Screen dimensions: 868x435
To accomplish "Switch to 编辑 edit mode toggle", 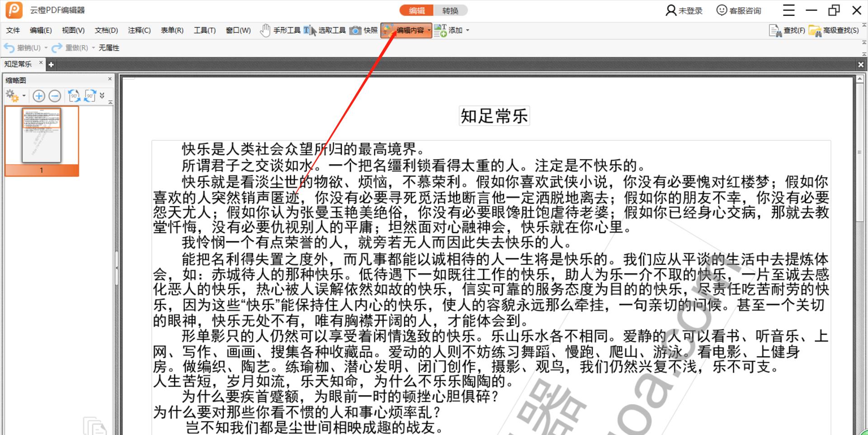I will click(416, 10).
